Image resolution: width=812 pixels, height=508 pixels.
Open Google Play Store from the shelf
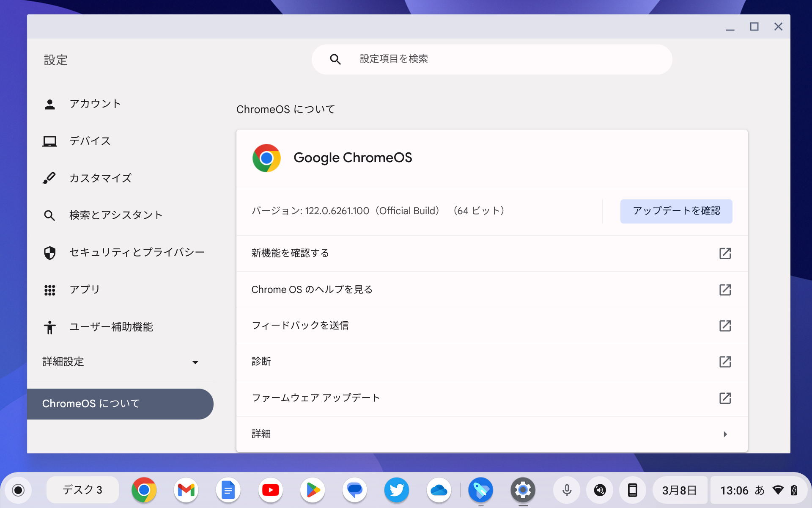click(313, 490)
